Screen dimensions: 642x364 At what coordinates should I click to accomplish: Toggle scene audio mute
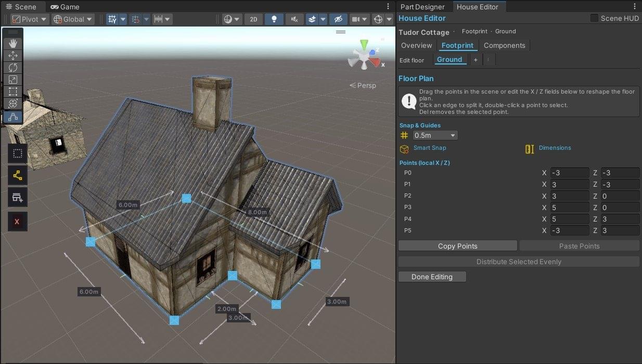pyautogui.click(x=294, y=19)
